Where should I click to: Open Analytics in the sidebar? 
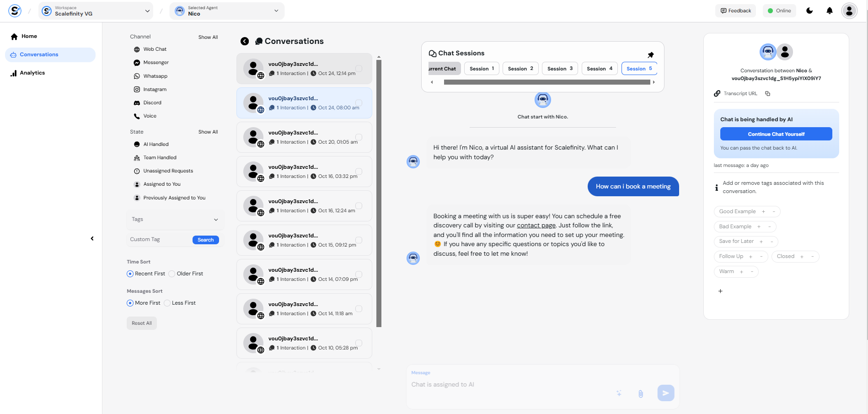tap(32, 73)
